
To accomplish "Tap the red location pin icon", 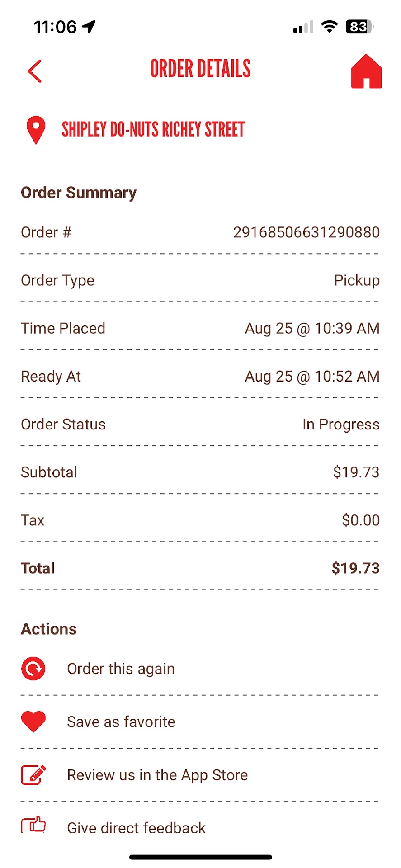I will point(36,130).
